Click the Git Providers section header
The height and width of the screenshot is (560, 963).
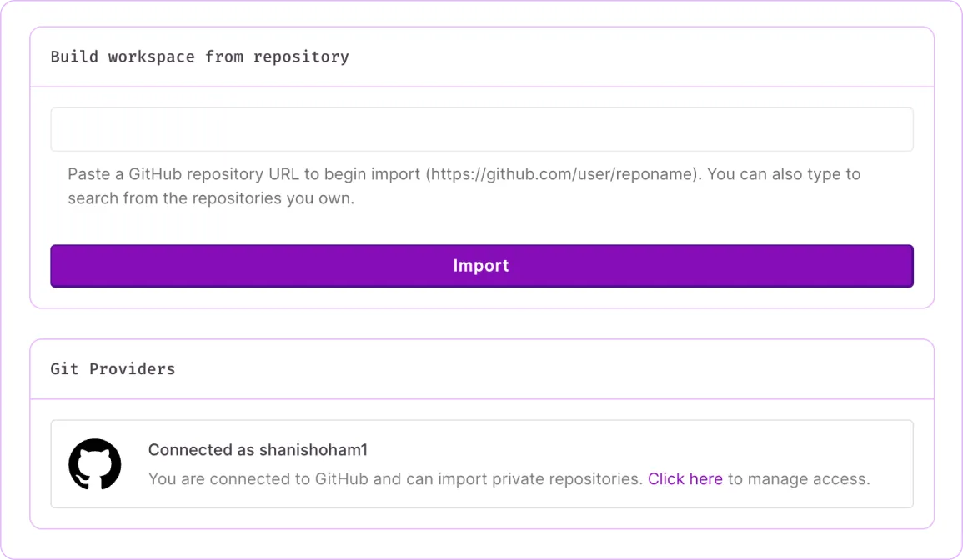click(x=112, y=368)
